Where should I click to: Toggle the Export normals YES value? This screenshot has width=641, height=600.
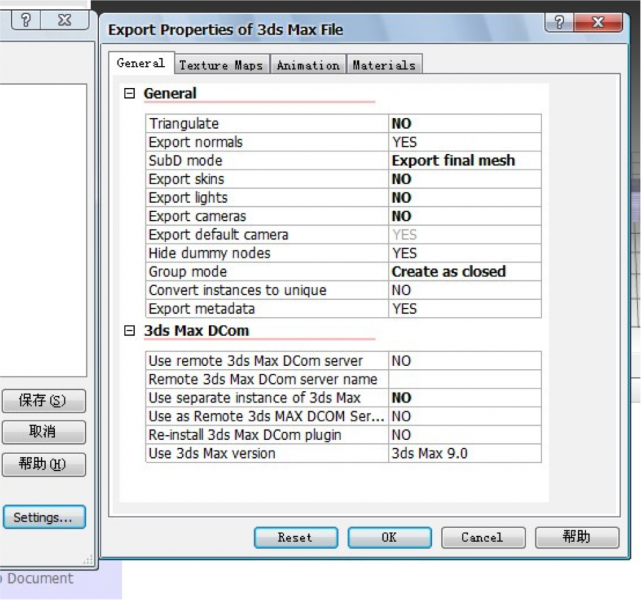tap(465, 142)
